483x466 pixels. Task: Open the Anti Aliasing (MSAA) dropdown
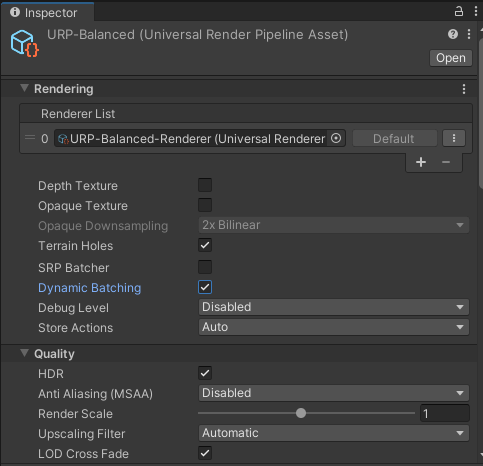tap(334, 393)
